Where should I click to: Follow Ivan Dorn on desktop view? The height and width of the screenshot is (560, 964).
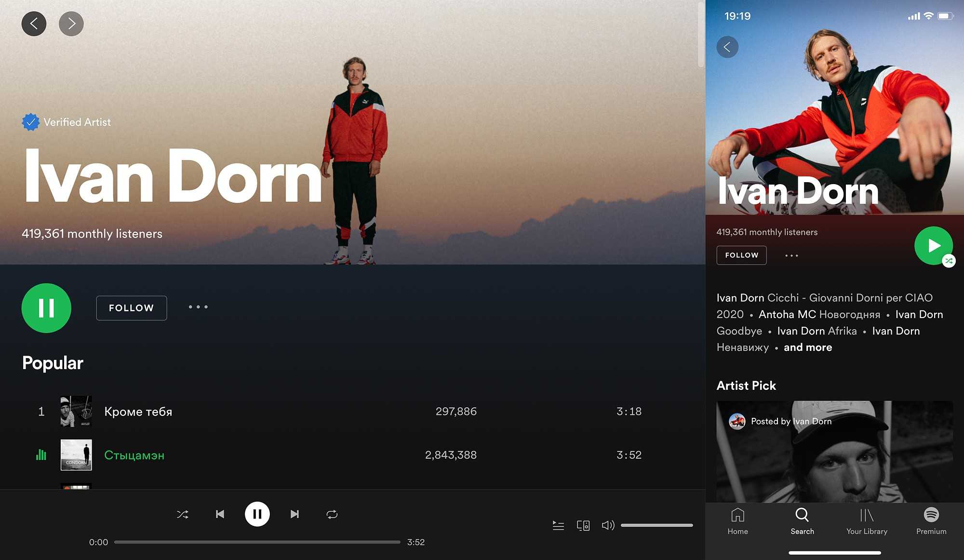[x=131, y=308]
